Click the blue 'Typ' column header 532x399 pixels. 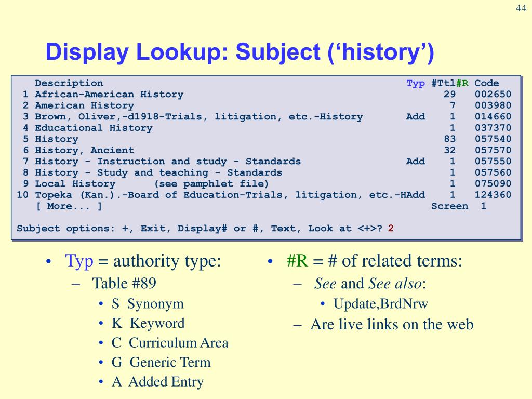[416, 84]
